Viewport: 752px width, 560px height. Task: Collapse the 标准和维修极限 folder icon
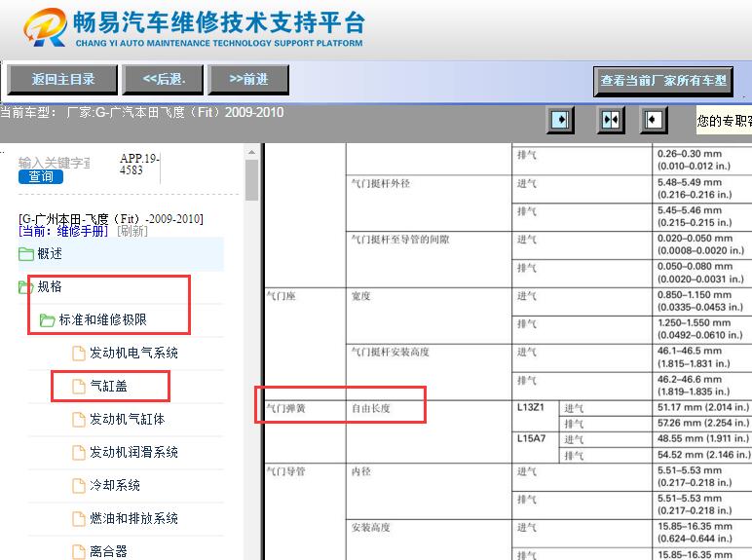(x=47, y=319)
